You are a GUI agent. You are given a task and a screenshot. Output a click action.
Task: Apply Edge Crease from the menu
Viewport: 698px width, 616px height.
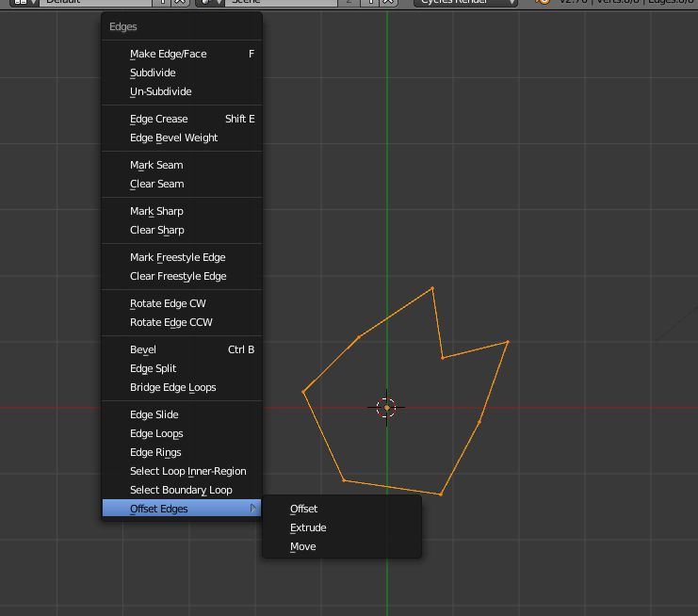(182, 119)
